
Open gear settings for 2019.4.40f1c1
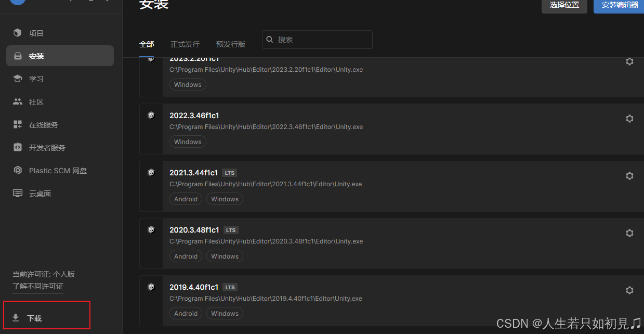click(x=629, y=290)
